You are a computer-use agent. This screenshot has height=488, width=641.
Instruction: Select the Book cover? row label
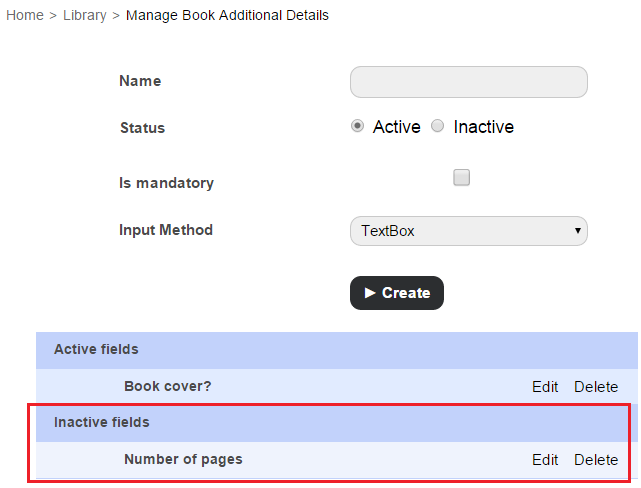point(168,386)
